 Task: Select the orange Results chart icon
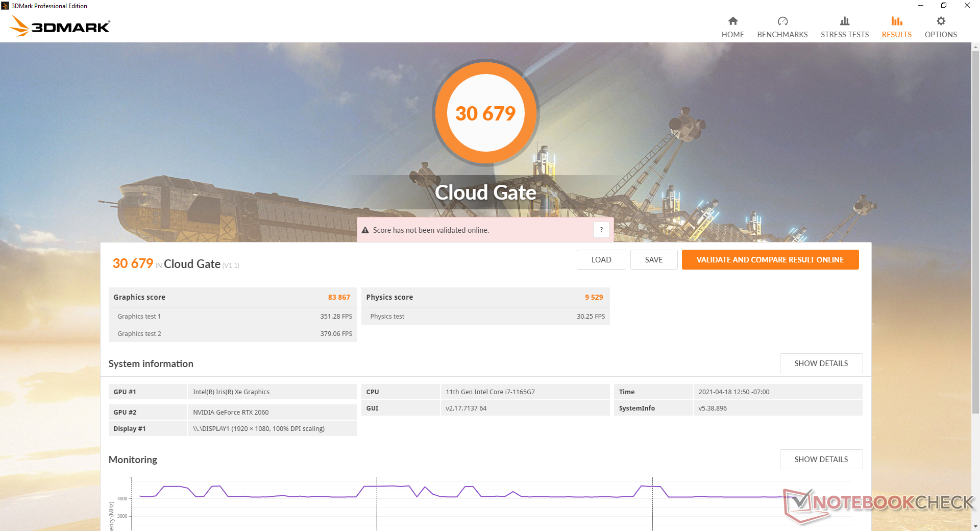(x=896, y=21)
